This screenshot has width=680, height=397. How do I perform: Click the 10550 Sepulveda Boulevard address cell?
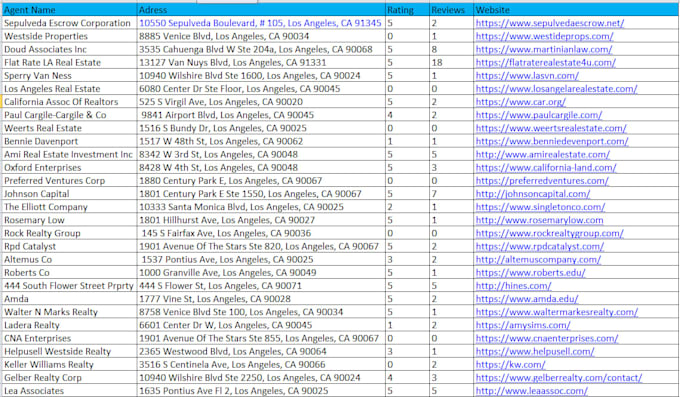tap(261, 23)
